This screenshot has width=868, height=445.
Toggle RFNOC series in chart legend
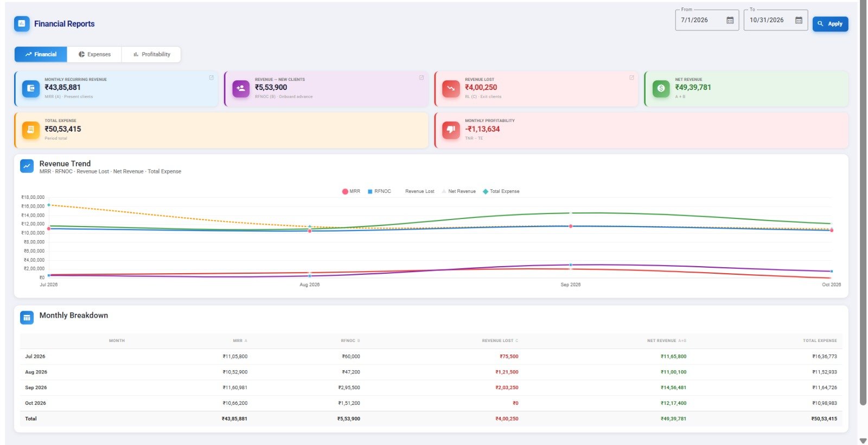click(379, 191)
